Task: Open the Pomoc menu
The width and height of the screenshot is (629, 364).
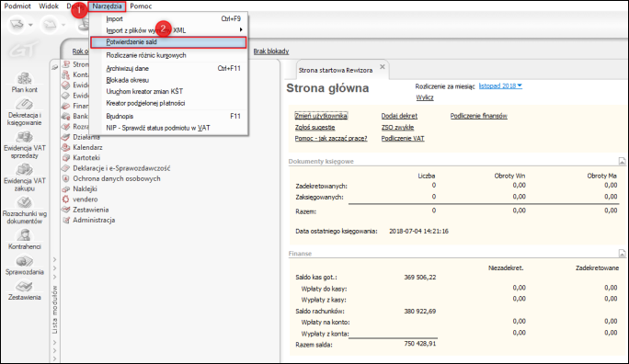Action: click(x=141, y=6)
